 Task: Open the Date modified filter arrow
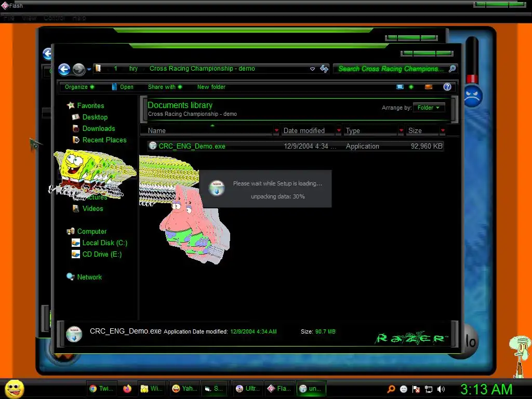click(x=339, y=130)
